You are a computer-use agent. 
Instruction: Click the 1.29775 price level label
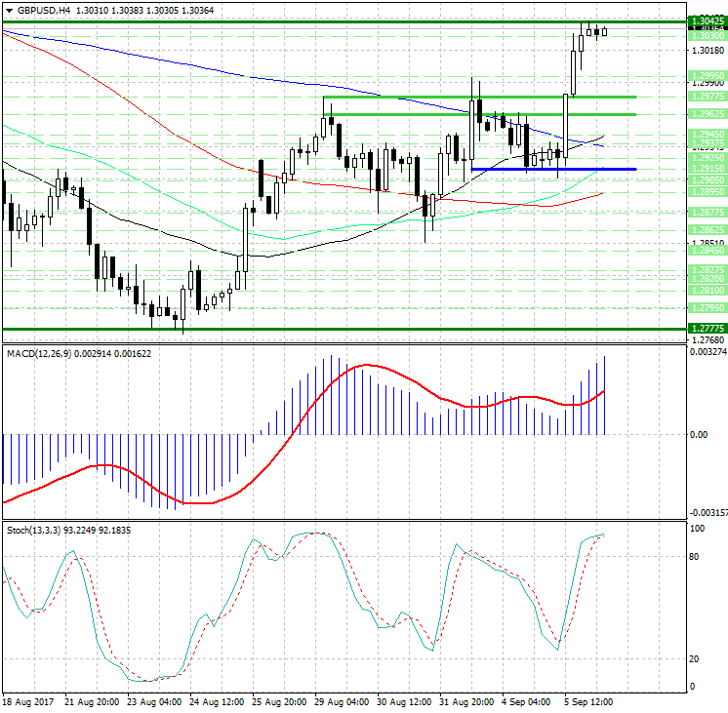coord(706,97)
